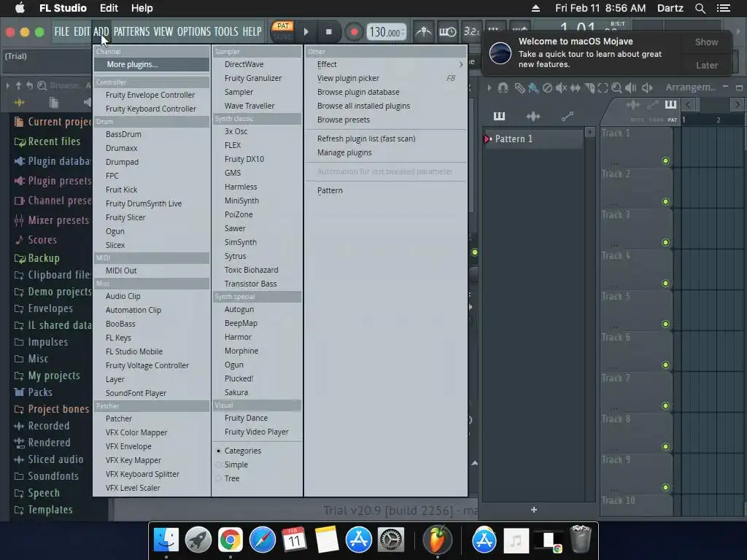Screen dimensions: 747x560
Task: Select the Zoom magnifier tool in playlist
Action: (617, 87)
